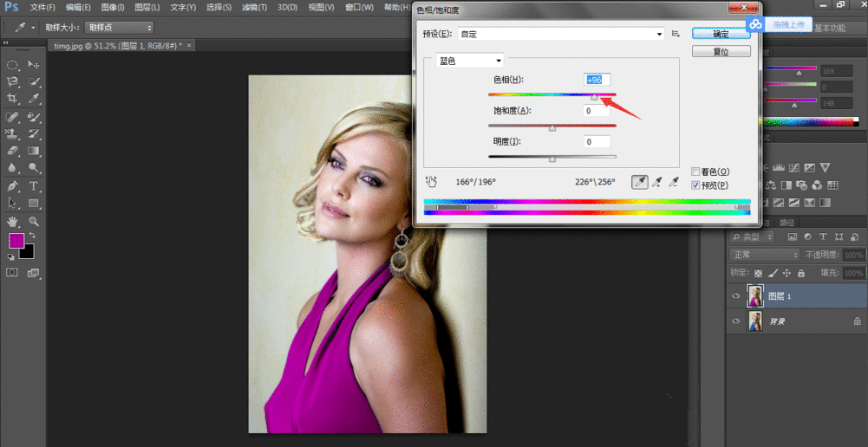
Task: Hide 图层 1 using its eye icon
Action: (736, 296)
